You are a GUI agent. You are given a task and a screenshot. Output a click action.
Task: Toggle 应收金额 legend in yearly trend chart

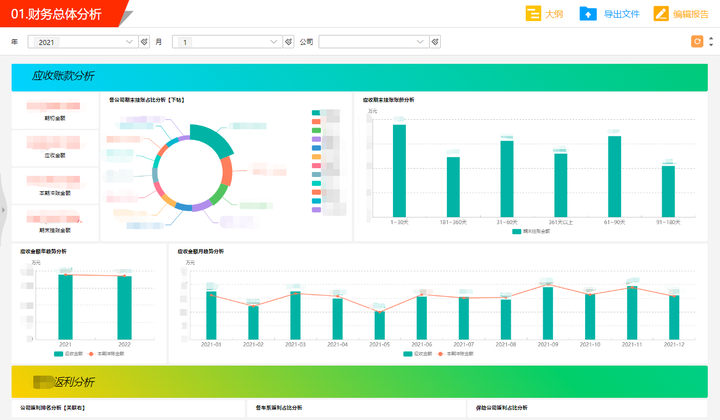pos(68,354)
